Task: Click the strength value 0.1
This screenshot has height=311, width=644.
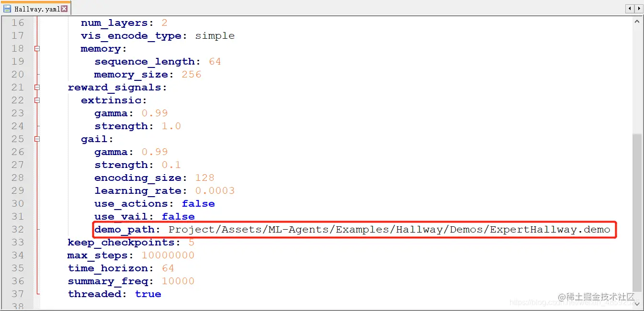Action: click(x=171, y=165)
